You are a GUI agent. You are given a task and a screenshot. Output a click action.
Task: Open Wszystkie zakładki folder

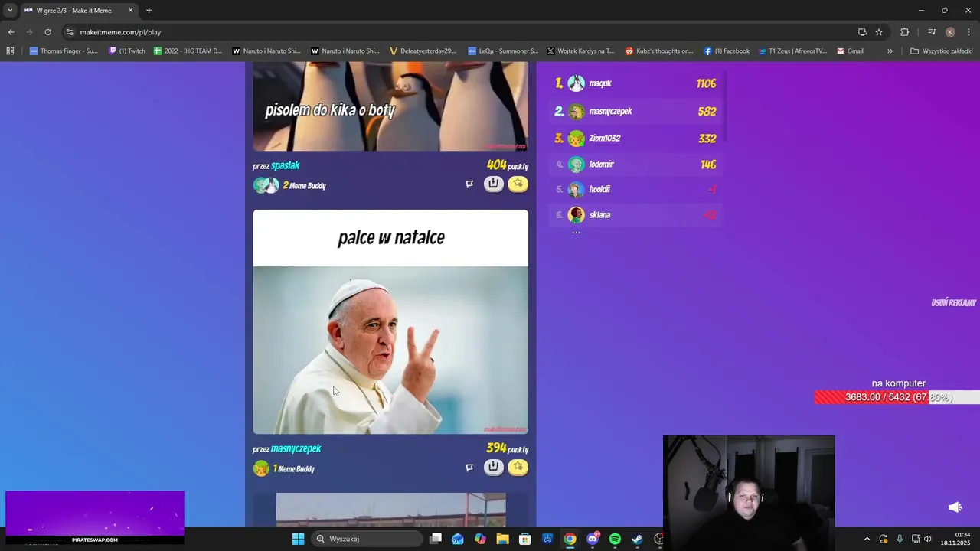click(x=941, y=51)
